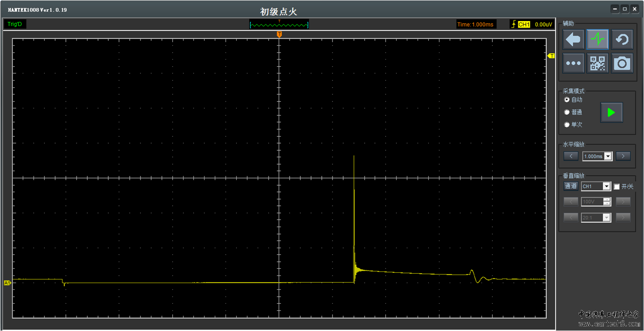Click the waveform overview thumbnail bar

click(279, 24)
